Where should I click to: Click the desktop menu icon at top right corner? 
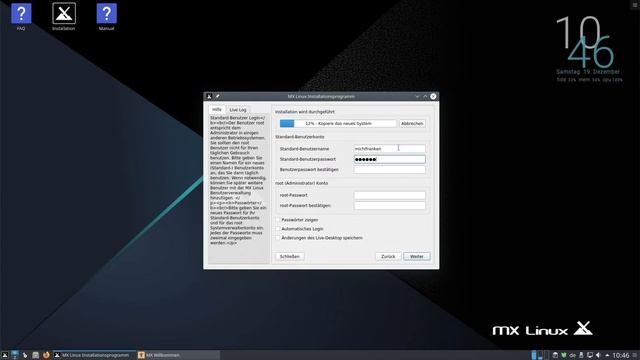(x=636, y=4)
